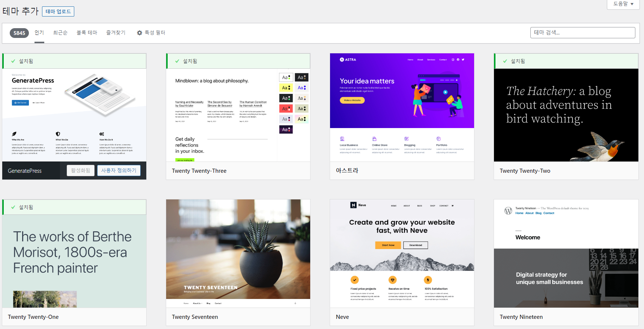Open the Astra theme screenshot

[x=402, y=107]
